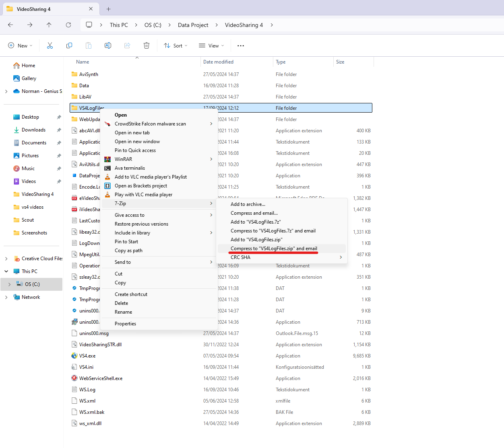The height and width of the screenshot is (448, 504).
Task: Click the Gallery icon in sidebar
Action: pos(17,78)
